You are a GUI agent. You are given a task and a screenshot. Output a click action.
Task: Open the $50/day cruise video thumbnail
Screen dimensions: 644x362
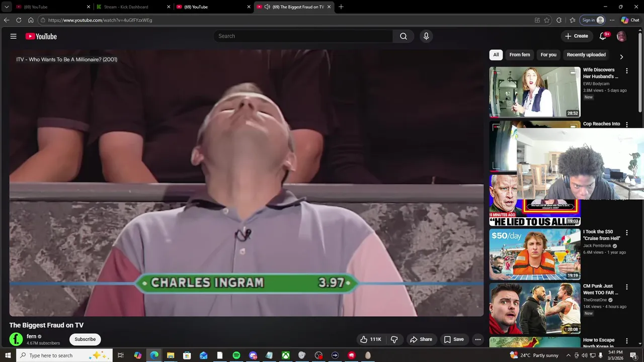click(535, 254)
